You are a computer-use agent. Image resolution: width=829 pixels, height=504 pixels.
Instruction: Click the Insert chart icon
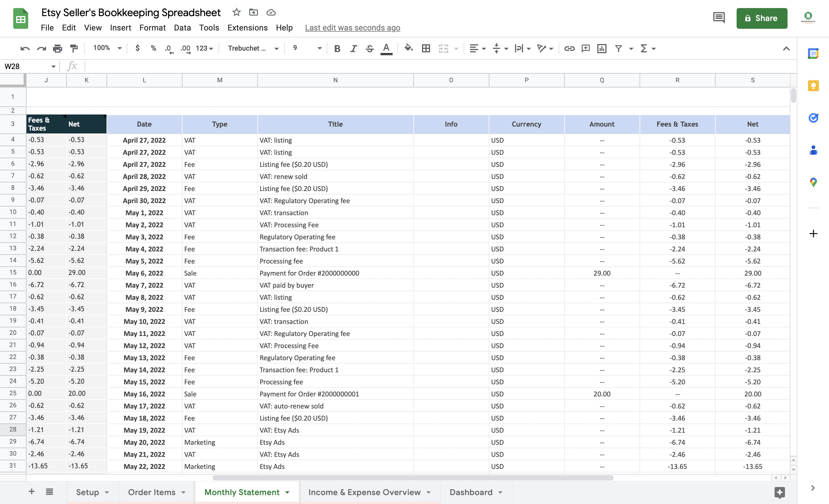(602, 48)
